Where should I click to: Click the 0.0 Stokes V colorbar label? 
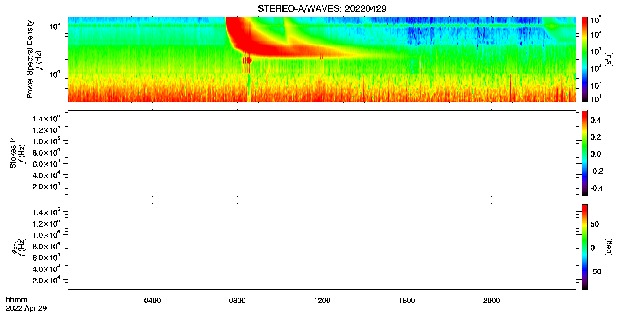595,154
